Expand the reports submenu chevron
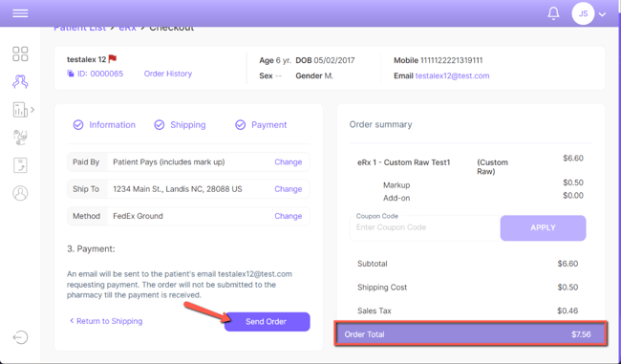621x364 pixels. [x=32, y=110]
